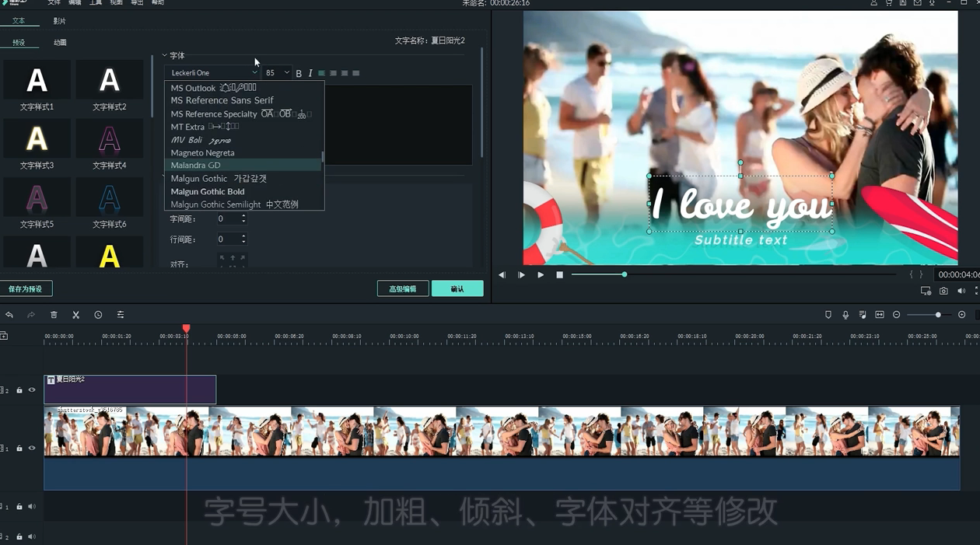Select the 夏日阳光2 text clip on timeline
980x545 pixels.
pyautogui.click(x=130, y=390)
